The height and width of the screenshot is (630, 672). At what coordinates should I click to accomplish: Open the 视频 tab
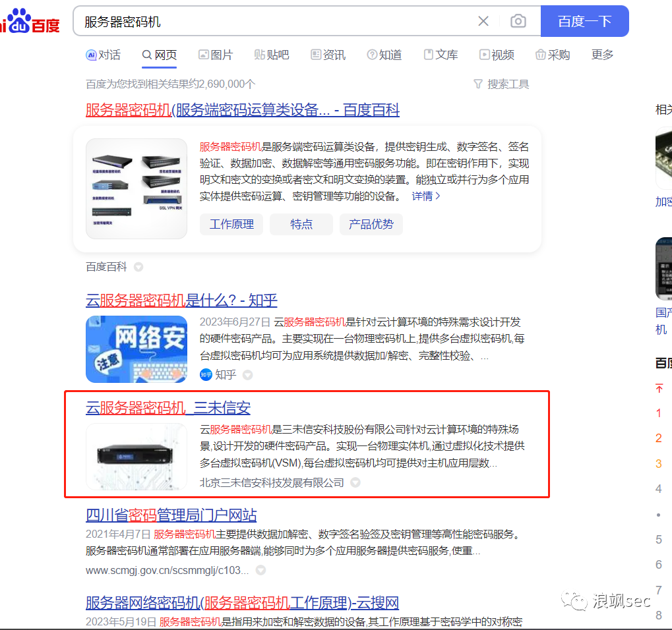[x=497, y=55]
